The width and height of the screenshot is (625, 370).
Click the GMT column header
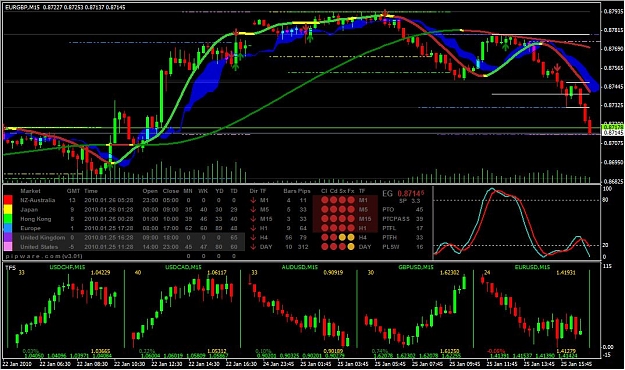pos(73,191)
